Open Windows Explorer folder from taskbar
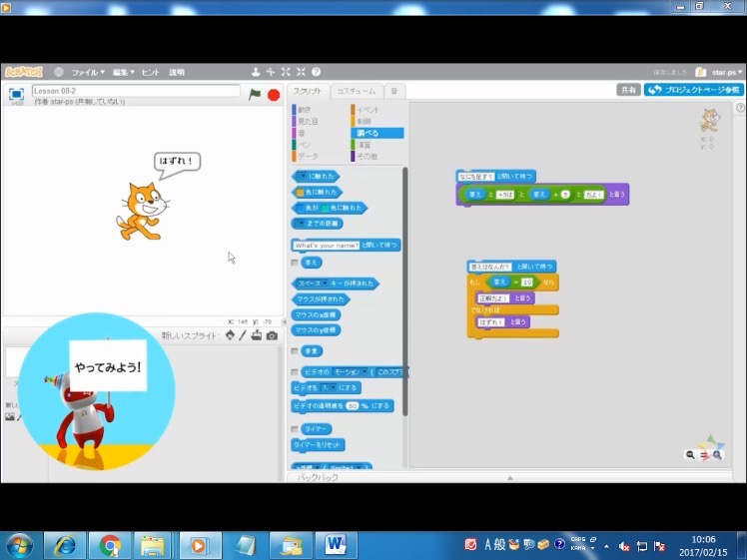 pos(153,545)
